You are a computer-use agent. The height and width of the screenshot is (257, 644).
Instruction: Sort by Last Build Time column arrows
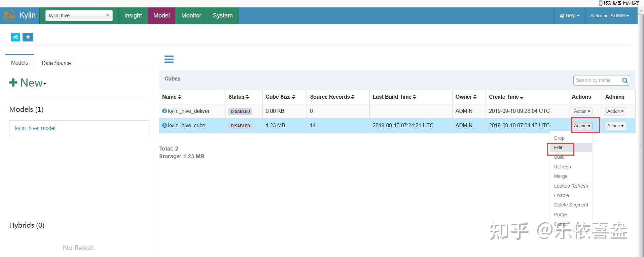415,97
